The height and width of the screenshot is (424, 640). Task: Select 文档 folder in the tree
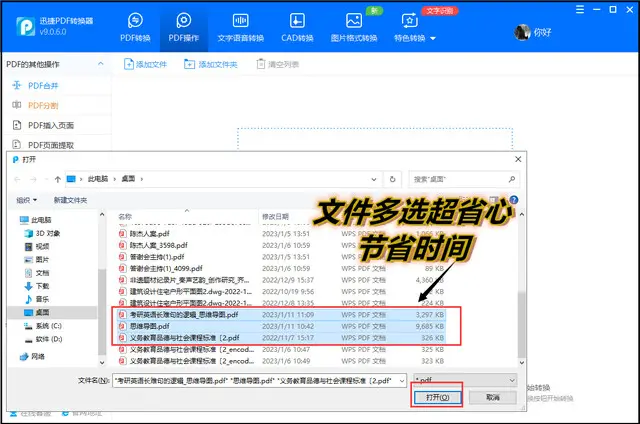point(42,273)
